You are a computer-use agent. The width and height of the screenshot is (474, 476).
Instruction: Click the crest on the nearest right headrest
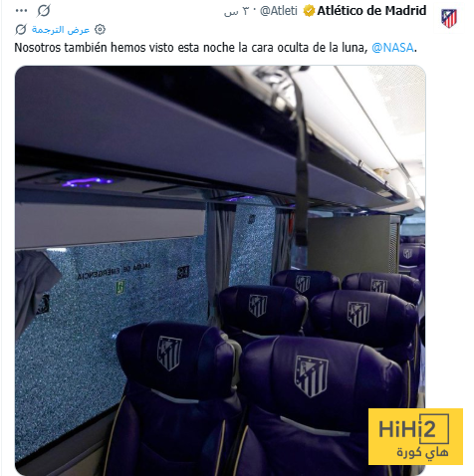tap(311, 375)
